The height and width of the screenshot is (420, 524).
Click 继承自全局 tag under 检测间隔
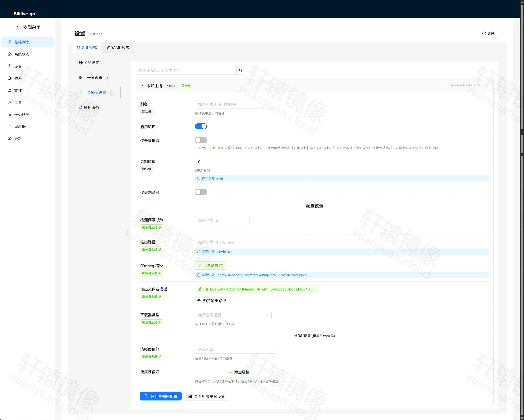pos(151,227)
